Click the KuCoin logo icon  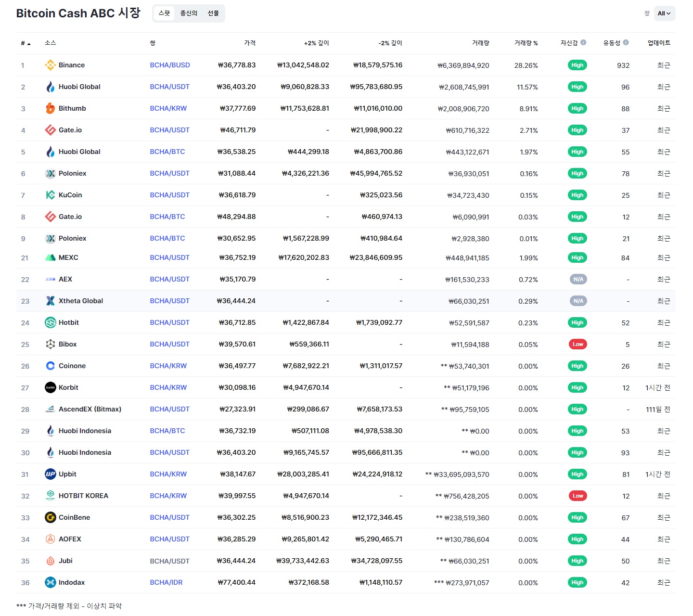click(x=50, y=195)
